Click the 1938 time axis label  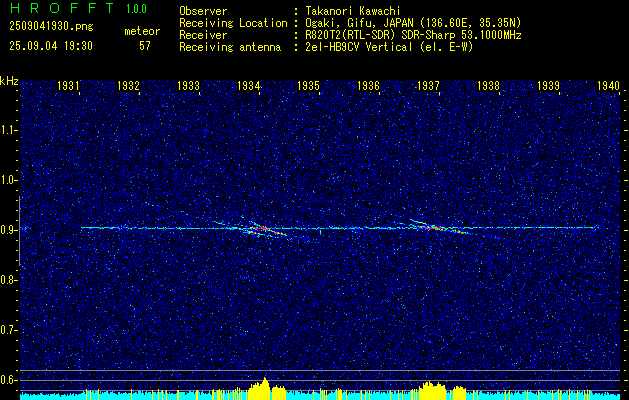click(489, 85)
